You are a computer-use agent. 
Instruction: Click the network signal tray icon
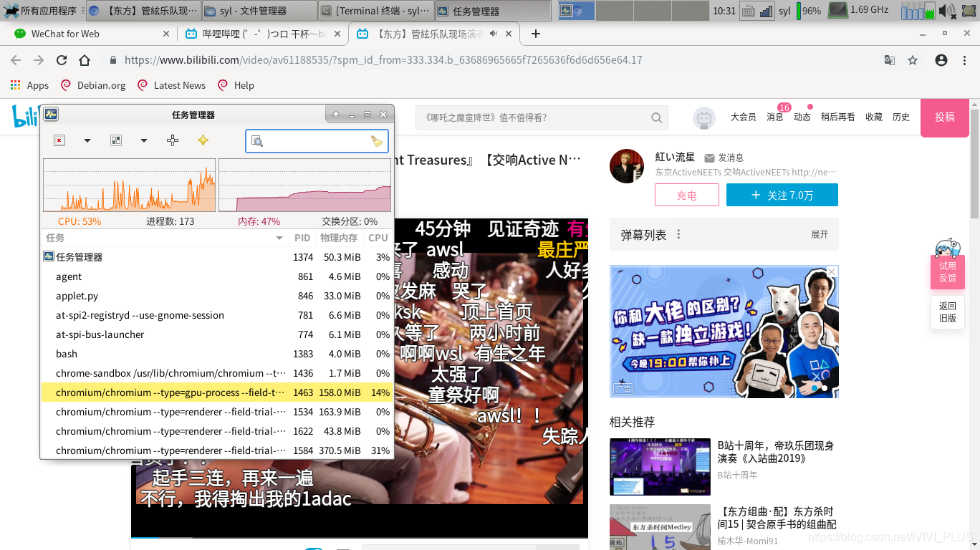point(767,11)
